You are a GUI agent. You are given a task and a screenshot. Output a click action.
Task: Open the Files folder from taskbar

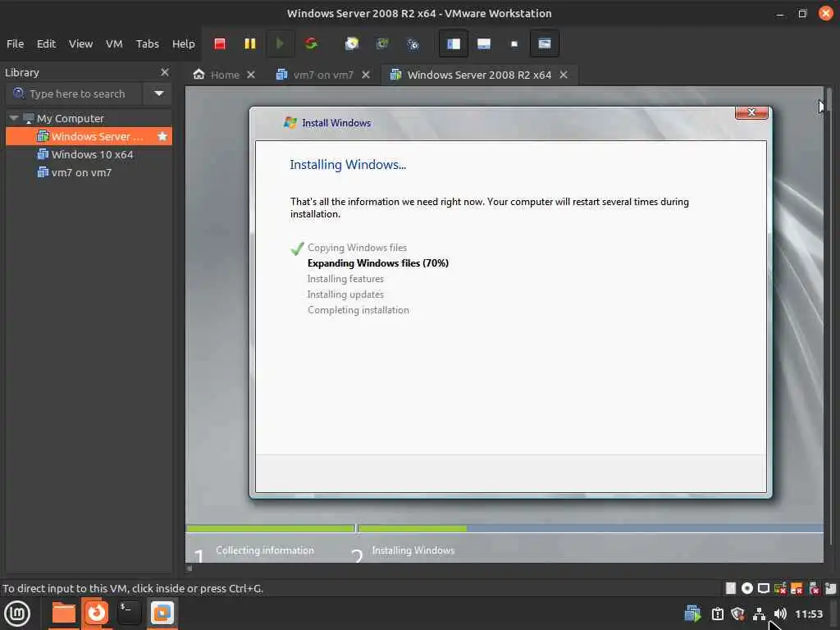[x=63, y=614]
